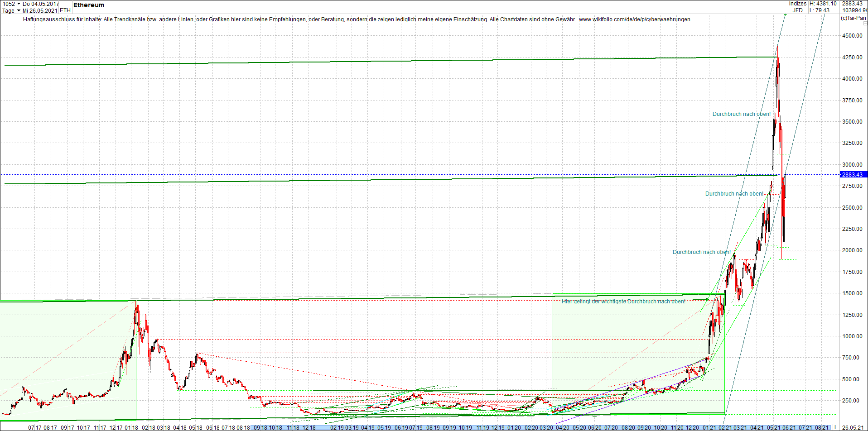The width and height of the screenshot is (868, 431).
Task: Click the 01 18 time axis label
Action: (131, 427)
